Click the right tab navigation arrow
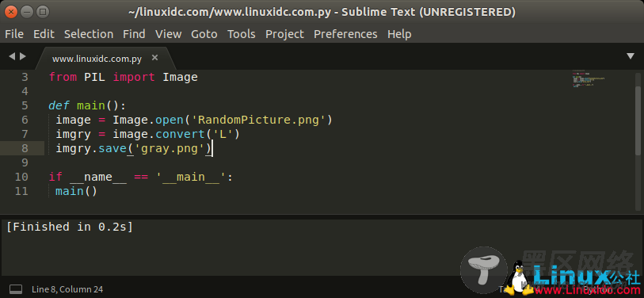The image size is (644, 298). click(x=23, y=56)
